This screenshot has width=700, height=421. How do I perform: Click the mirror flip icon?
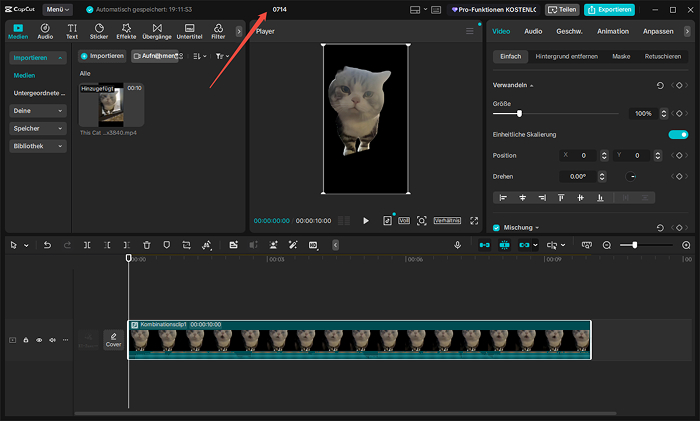tap(206, 245)
